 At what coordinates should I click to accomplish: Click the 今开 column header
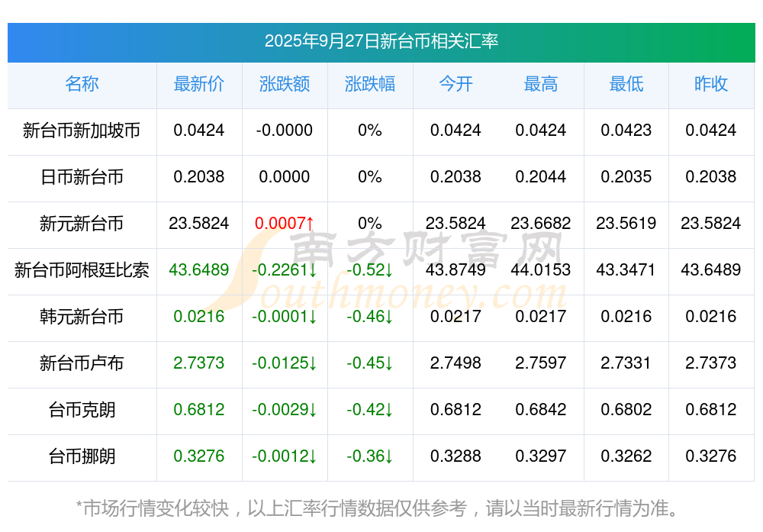point(456,84)
